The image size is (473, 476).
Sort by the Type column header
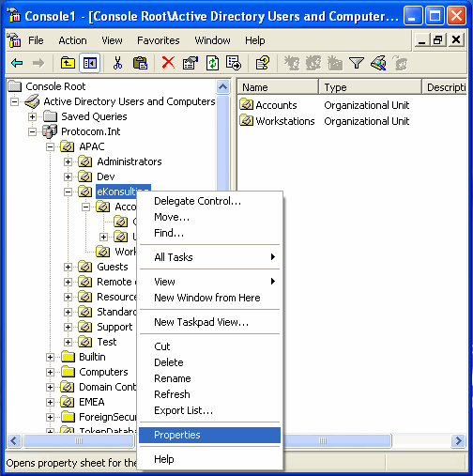pyautogui.click(x=370, y=87)
